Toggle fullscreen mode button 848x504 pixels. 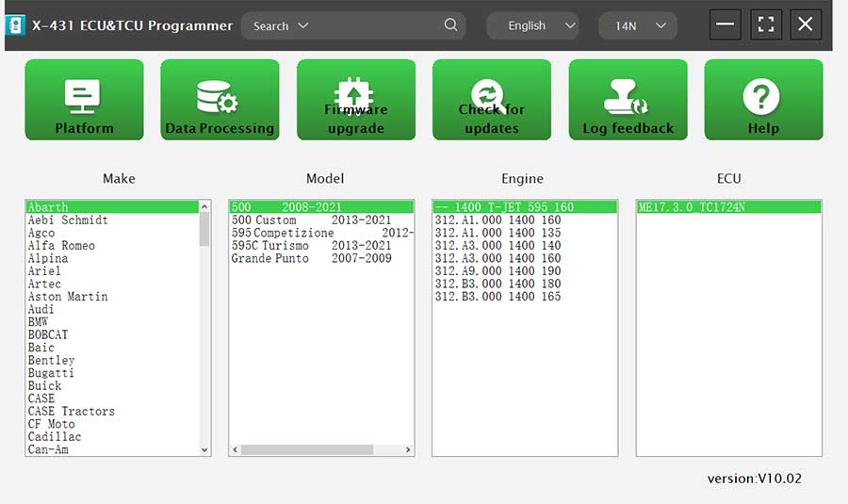(x=766, y=24)
